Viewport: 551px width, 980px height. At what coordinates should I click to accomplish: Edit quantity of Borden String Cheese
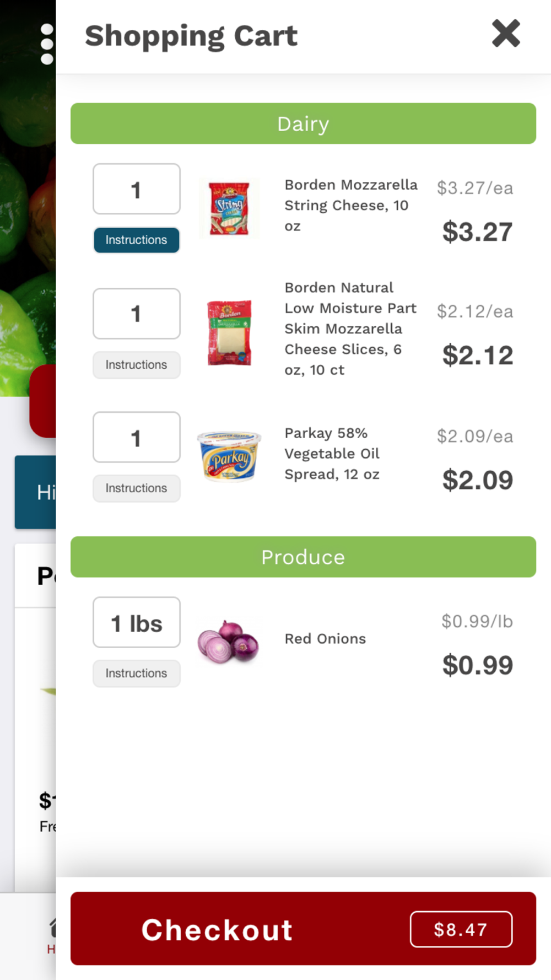[x=137, y=189]
